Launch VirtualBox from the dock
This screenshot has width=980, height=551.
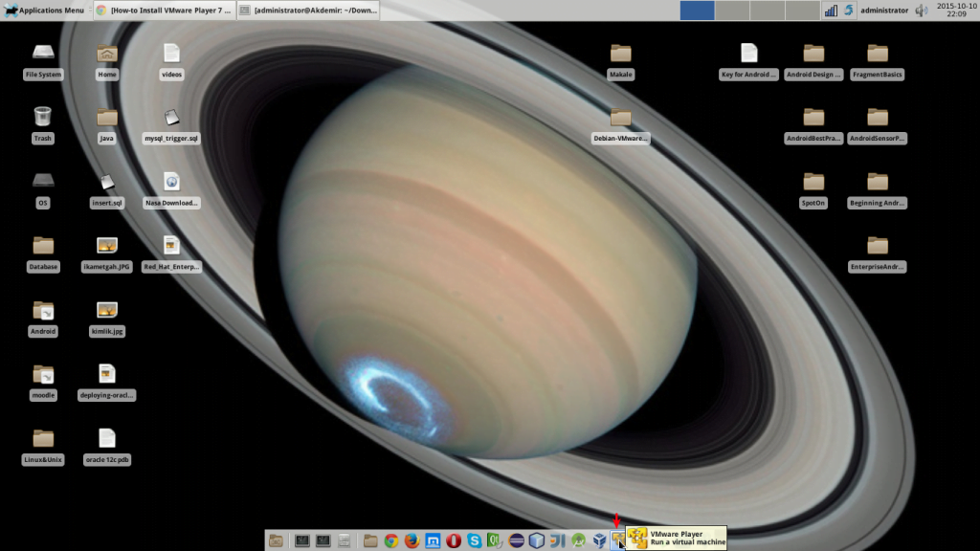tap(598, 540)
